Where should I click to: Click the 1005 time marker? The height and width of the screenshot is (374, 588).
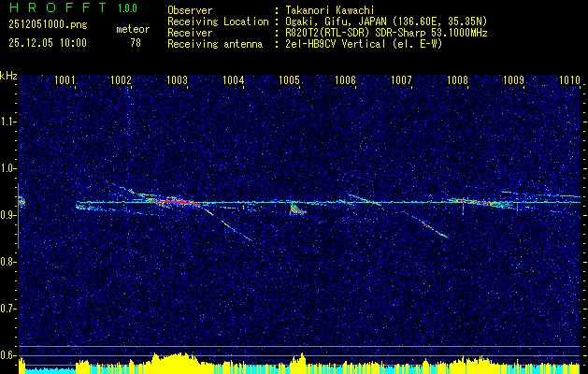coord(289,79)
